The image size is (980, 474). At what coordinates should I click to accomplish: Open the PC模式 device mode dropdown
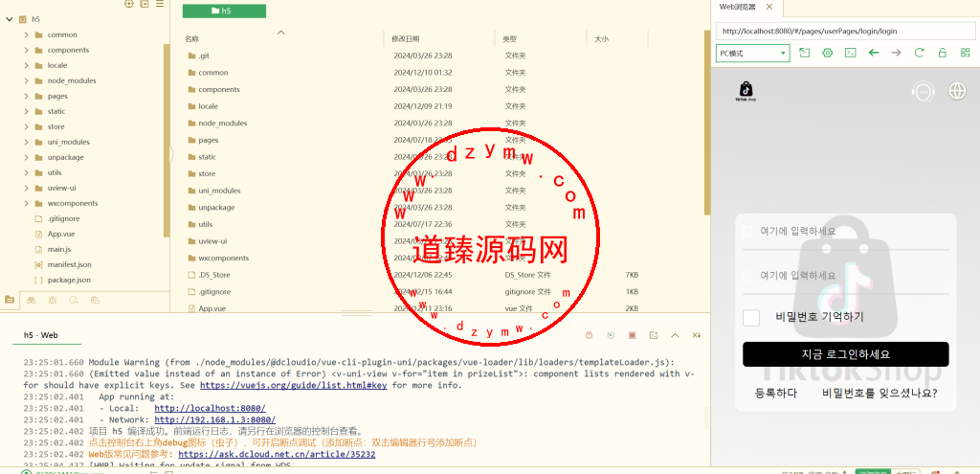click(752, 54)
